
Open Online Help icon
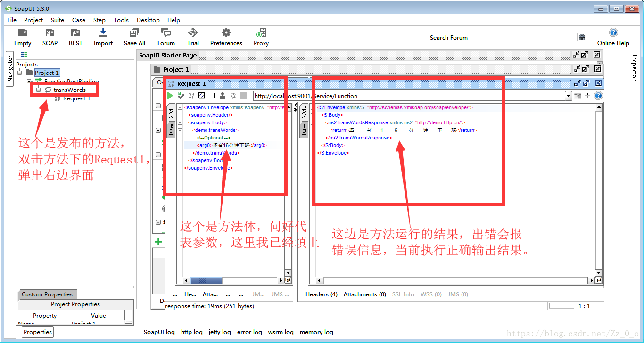coord(613,33)
